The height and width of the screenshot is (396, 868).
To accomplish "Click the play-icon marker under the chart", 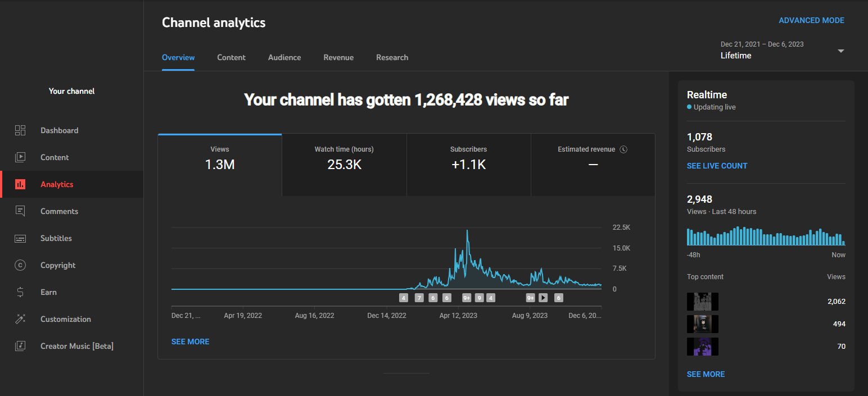I will (x=543, y=298).
